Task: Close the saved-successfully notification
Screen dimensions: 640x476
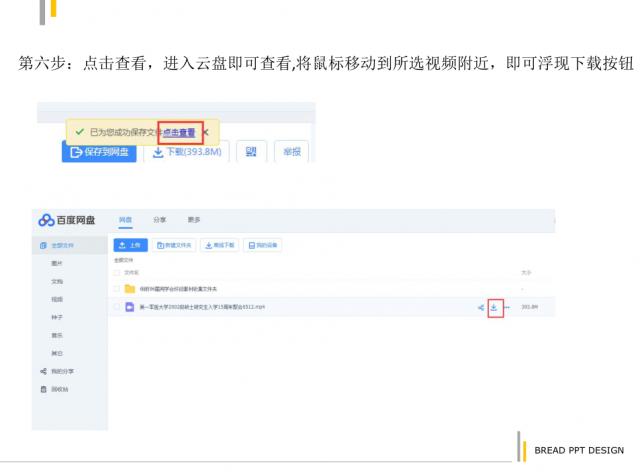Action: coord(206,132)
